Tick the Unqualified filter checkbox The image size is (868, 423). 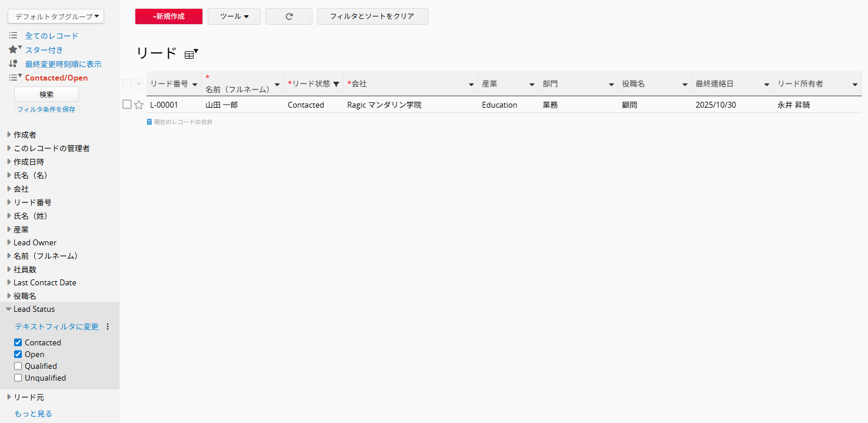click(x=18, y=378)
